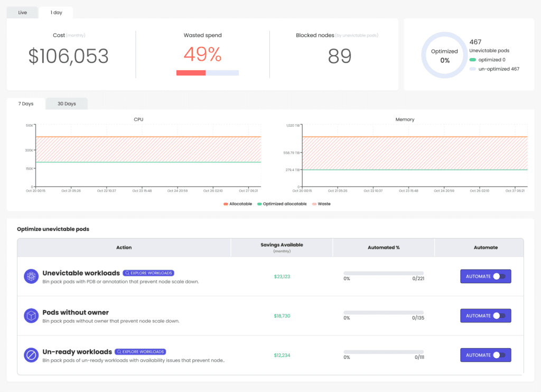Open Explore Workloads for Un-ready workloads
541x392 pixels.
click(141, 352)
